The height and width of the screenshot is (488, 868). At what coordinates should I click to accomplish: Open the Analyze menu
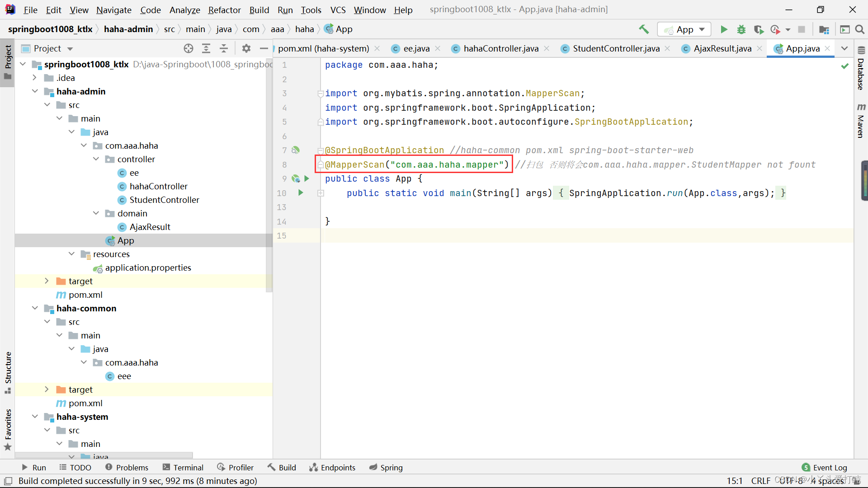184,10
